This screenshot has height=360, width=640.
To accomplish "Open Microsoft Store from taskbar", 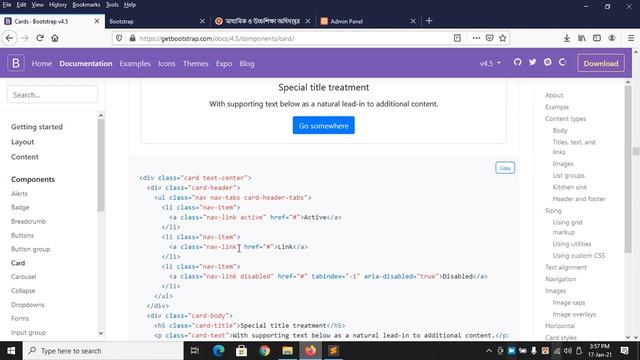I will pos(241,351).
